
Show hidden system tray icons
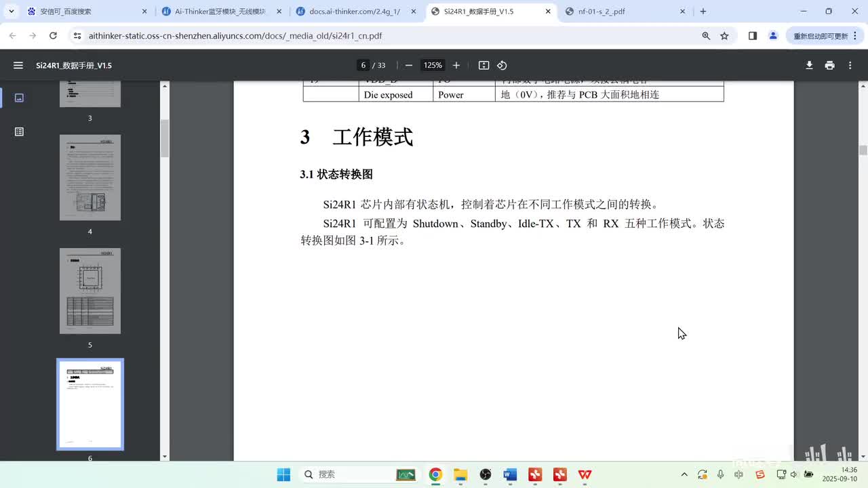(684, 474)
